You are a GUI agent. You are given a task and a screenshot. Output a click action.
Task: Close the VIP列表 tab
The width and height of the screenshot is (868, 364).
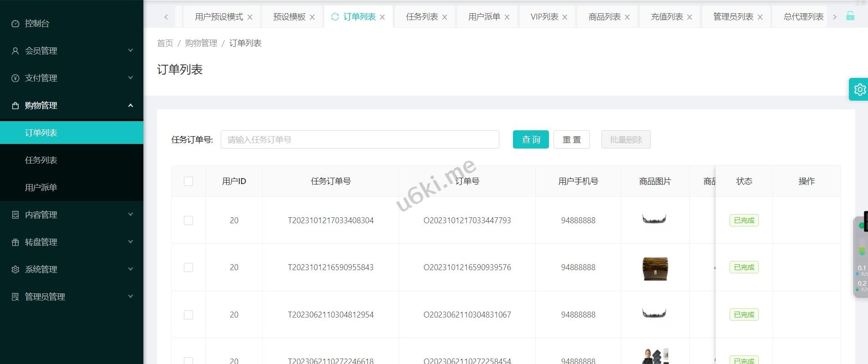click(565, 17)
